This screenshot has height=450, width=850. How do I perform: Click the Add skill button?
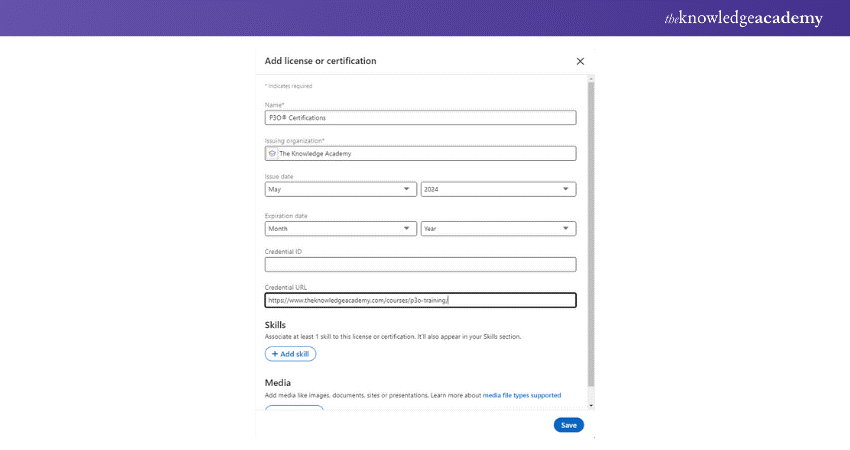(290, 354)
